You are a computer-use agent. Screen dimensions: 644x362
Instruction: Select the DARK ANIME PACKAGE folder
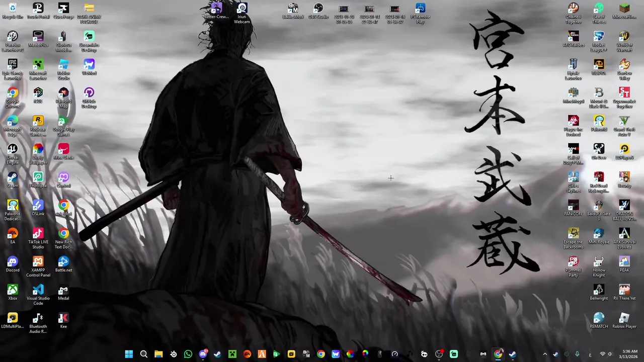(x=89, y=14)
